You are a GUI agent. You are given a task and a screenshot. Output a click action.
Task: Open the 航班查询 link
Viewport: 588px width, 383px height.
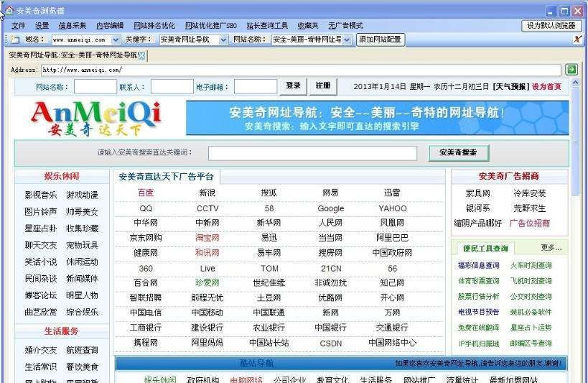[x=82, y=350]
